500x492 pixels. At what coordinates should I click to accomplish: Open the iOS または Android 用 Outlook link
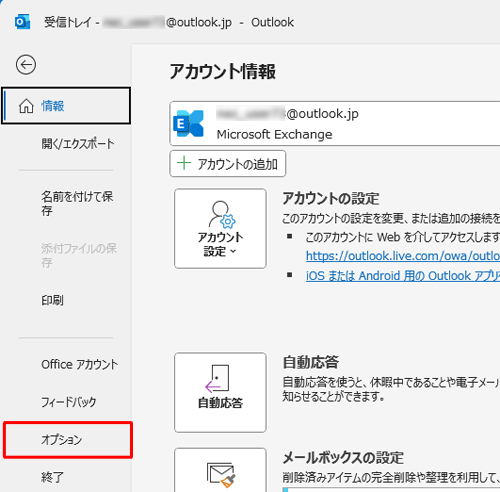click(403, 276)
